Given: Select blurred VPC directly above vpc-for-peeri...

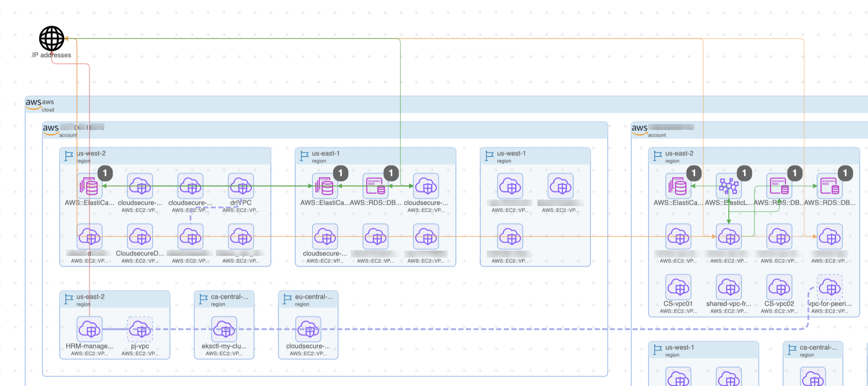Looking at the screenshot, I should click(x=830, y=237).
